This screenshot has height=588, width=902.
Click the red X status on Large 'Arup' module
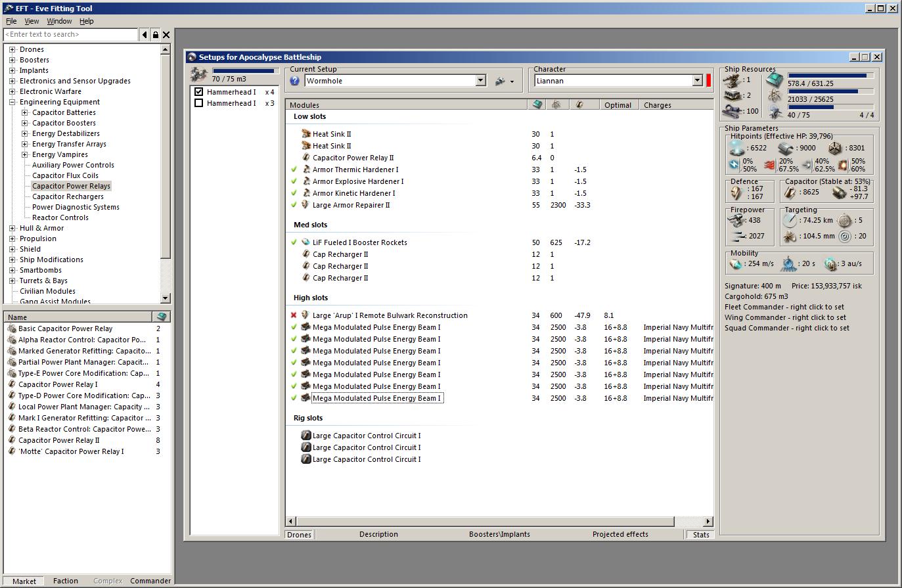click(294, 315)
